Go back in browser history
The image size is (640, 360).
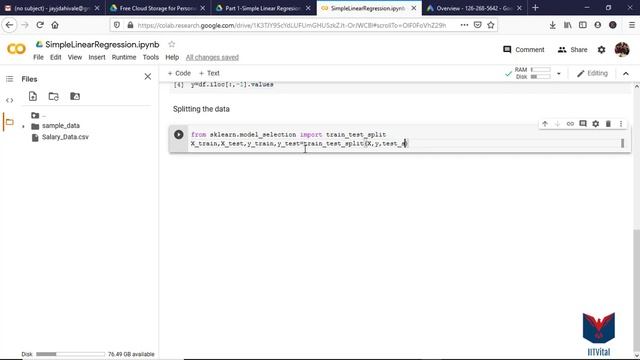9,25
